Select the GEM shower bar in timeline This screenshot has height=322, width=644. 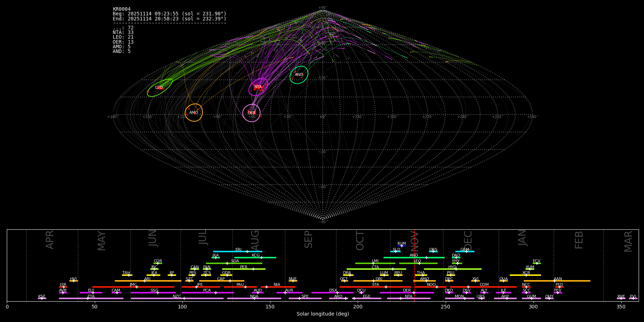coord(464,252)
